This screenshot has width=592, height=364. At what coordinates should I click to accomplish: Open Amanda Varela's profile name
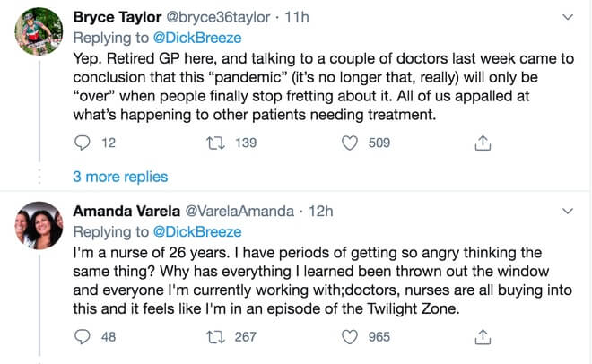(126, 212)
